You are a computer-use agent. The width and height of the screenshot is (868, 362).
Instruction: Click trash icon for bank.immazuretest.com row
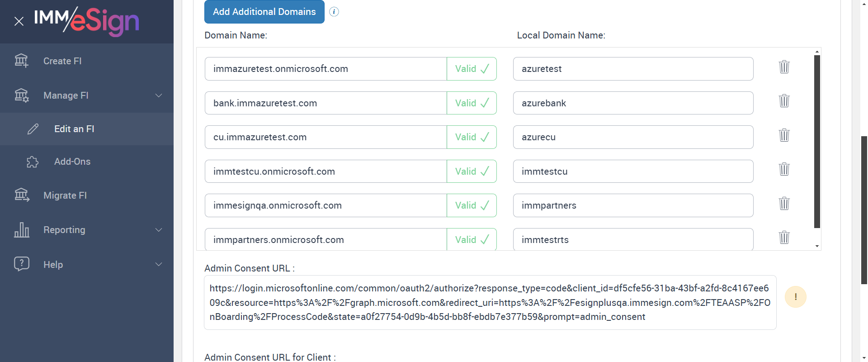784,101
